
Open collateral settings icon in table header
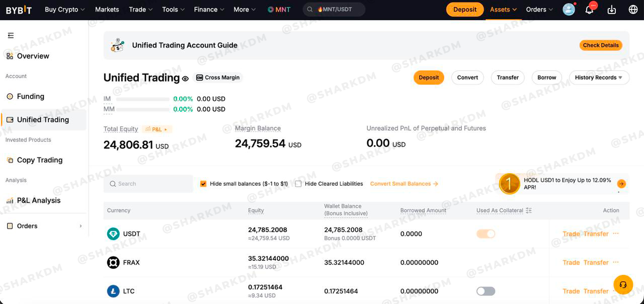[529, 210]
